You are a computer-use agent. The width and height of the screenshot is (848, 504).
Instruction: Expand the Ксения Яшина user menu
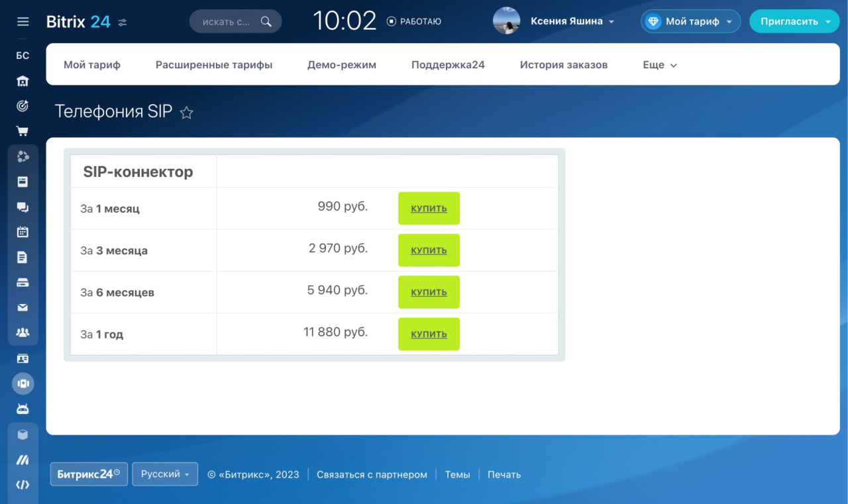tap(611, 22)
